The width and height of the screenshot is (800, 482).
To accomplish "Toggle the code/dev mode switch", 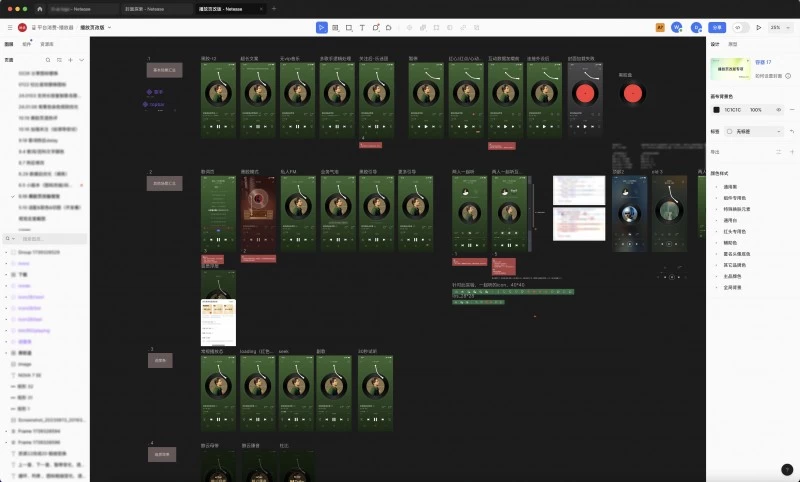I will [x=740, y=27].
